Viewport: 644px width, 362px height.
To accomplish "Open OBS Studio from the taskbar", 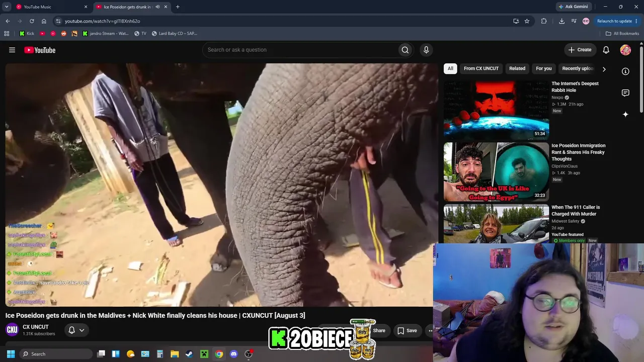I will click(249, 354).
